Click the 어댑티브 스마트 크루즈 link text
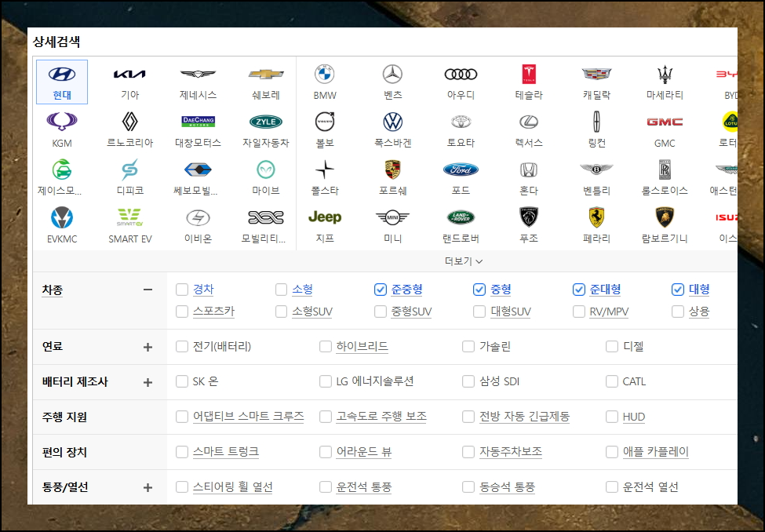Image resolution: width=765 pixels, height=532 pixels. click(x=249, y=417)
